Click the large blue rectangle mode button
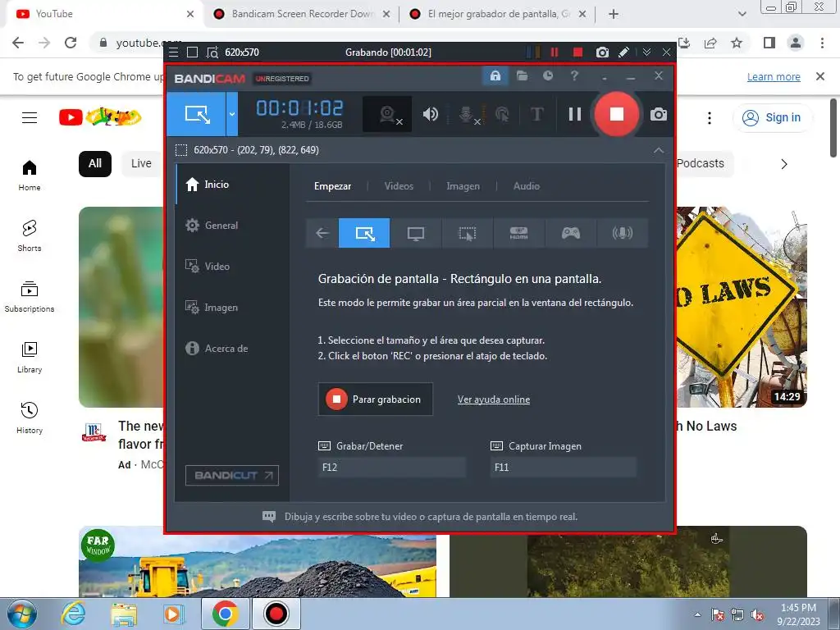The width and height of the screenshot is (840, 630). pyautogui.click(x=197, y=114)
